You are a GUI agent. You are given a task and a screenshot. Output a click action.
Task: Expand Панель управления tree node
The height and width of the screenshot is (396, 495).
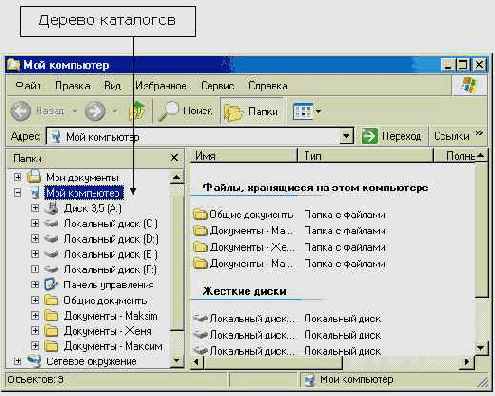pos(35,285)
